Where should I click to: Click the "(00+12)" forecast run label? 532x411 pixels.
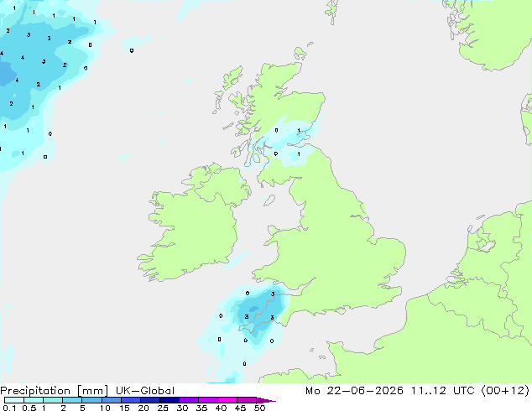(505, 391)
